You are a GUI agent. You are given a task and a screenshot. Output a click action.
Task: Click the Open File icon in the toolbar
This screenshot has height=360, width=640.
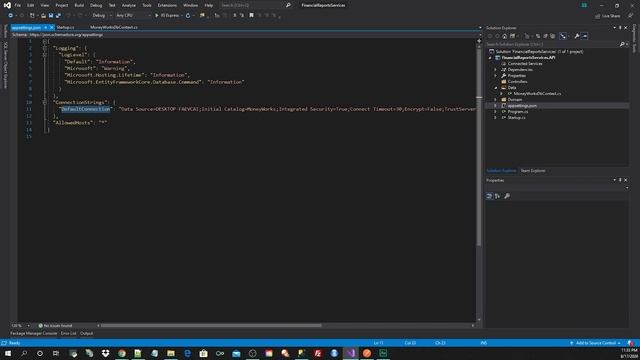43,16
